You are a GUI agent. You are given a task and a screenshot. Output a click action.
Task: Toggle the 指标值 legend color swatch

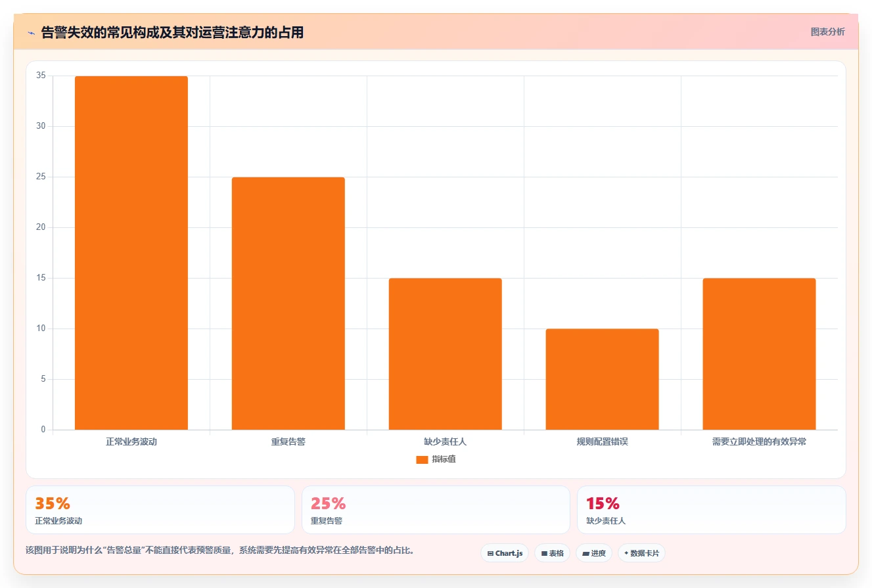click(422, 460)
